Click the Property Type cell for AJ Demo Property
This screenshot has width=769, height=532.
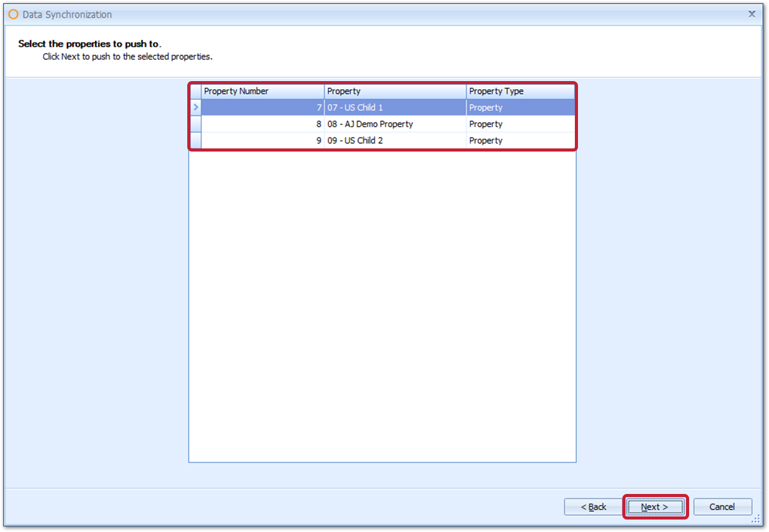[519, 124]
